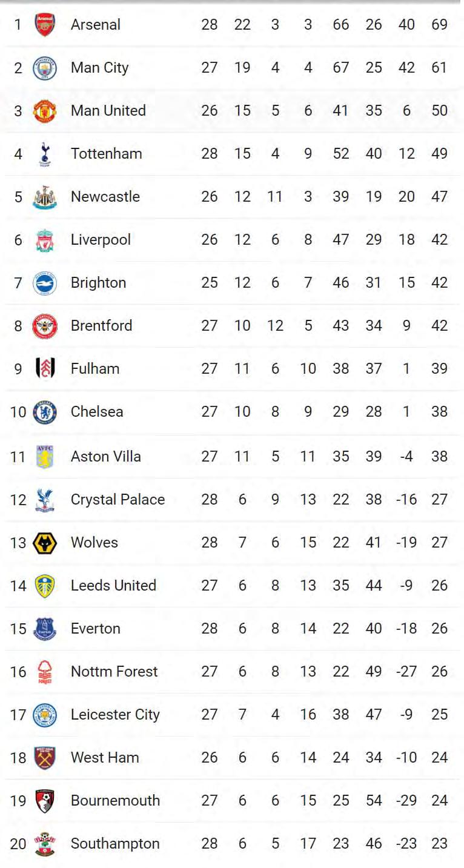This screenshot has height=868, width=464.
Task: Select the Crystal Palace team name
Action: click(x=118, y=500)
